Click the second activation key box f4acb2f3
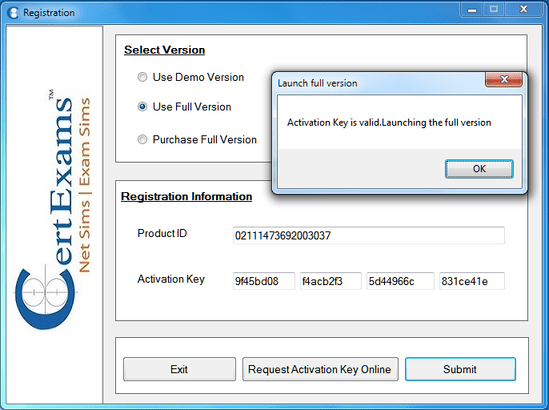The width and height of the screenshot is (549, 410). (x=331, y=281)
